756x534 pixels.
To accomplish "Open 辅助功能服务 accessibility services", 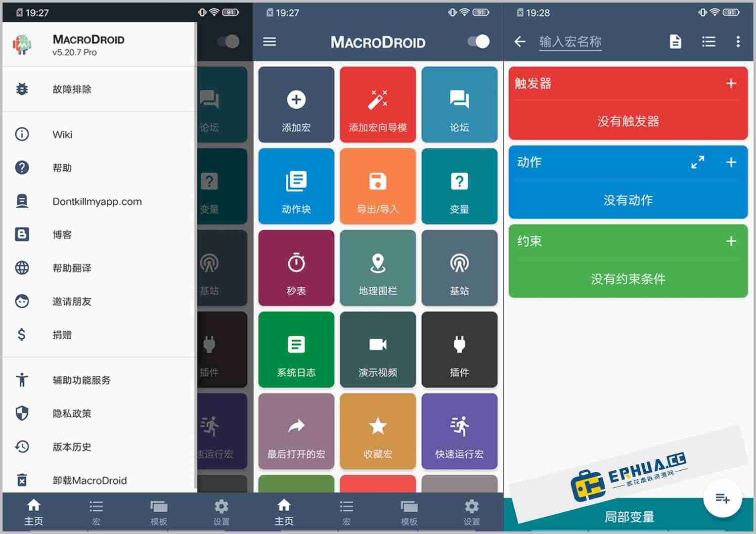I will coord(99,380).
